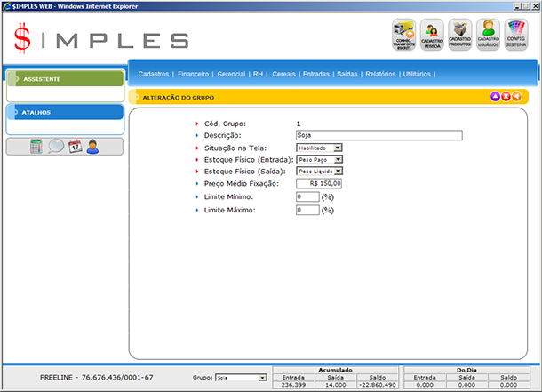Open Cadastro Usuários icon
This screenshot has width=542, height=392.
point(488,36)
